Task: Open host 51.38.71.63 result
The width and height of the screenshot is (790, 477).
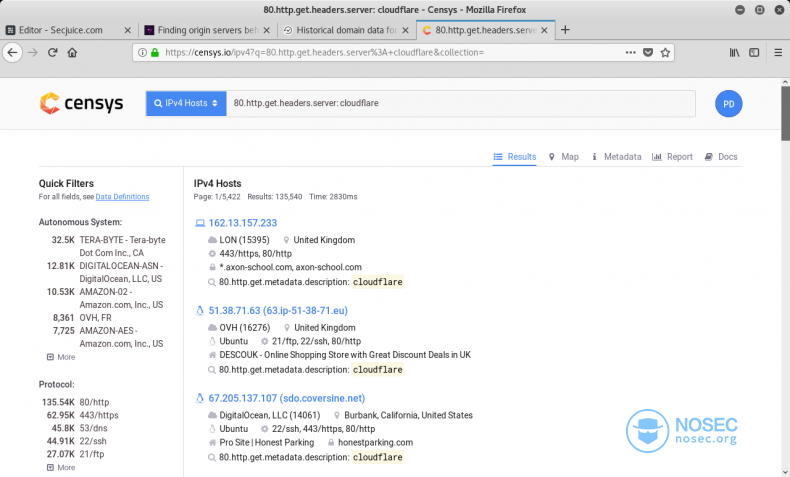Action: (278, 310)
